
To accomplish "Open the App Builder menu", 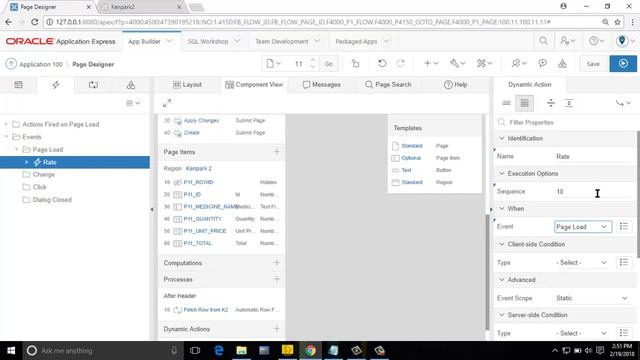I will tap(150, 42).
